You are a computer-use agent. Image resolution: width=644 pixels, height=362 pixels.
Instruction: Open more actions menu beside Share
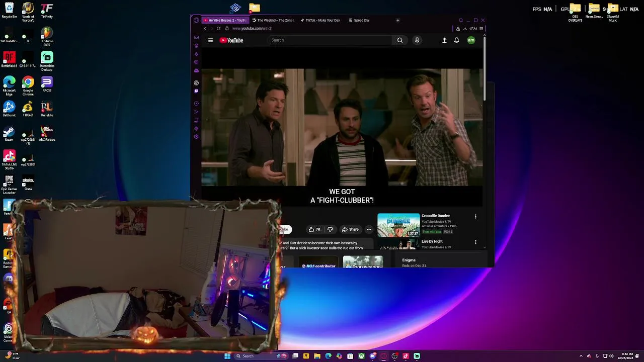369,229
